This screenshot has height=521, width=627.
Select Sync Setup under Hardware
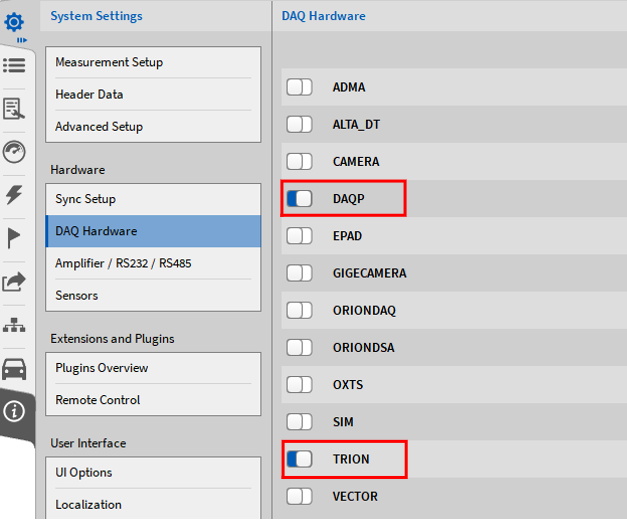click(86, 199)
